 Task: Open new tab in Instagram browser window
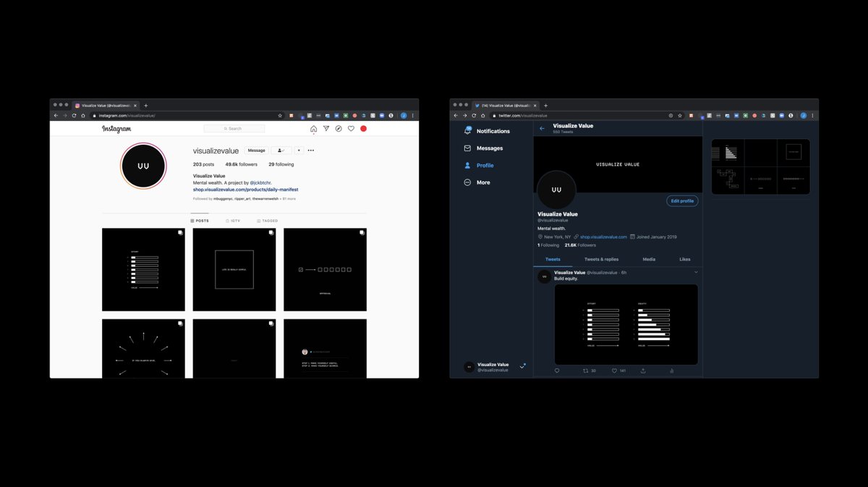click(145, 106)
